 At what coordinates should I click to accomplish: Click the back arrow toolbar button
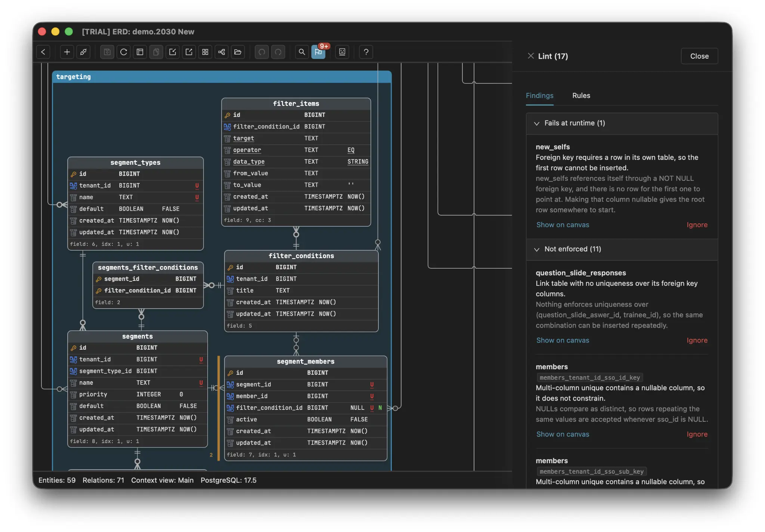[43, 52]
